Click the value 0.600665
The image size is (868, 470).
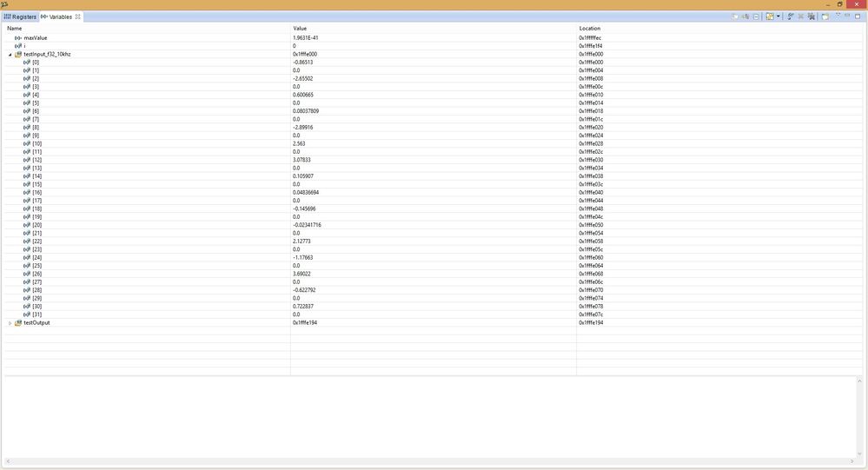click(x=303, y=95)
